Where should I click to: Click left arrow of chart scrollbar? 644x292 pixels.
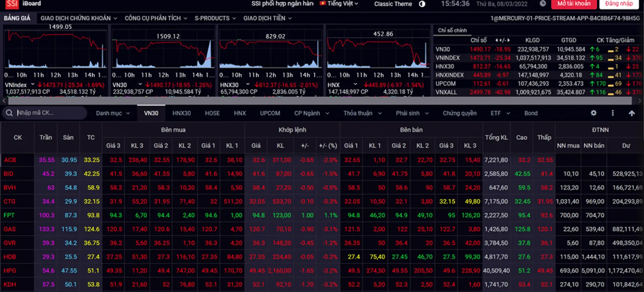point(4,100)
